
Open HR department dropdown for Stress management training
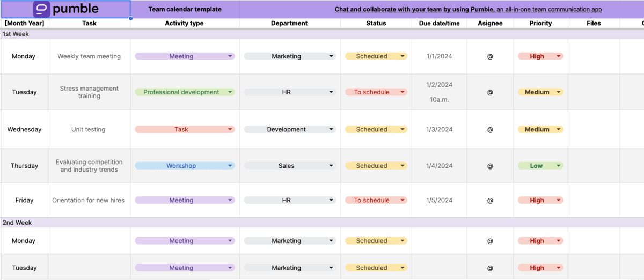[290, 92]
